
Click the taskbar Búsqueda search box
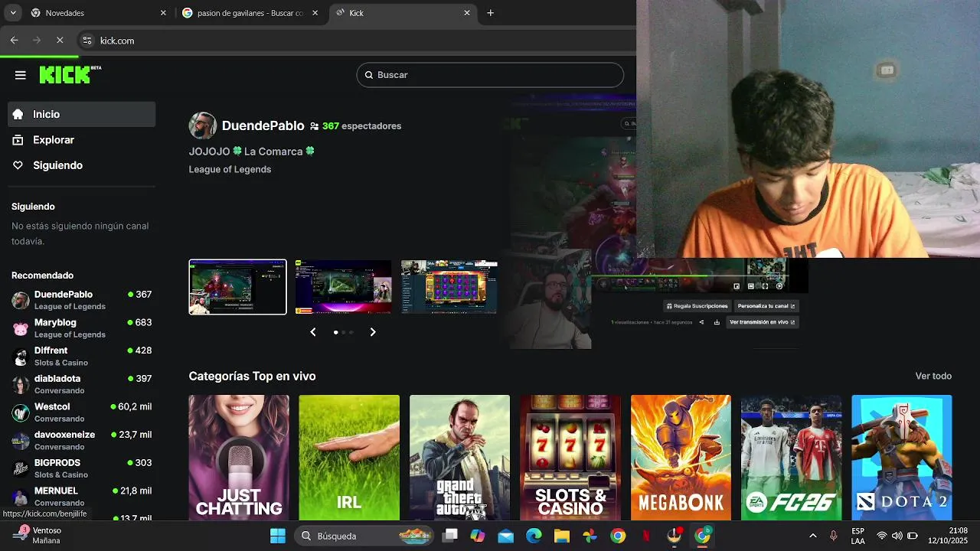pyautogui.click(x=363, y=536)
